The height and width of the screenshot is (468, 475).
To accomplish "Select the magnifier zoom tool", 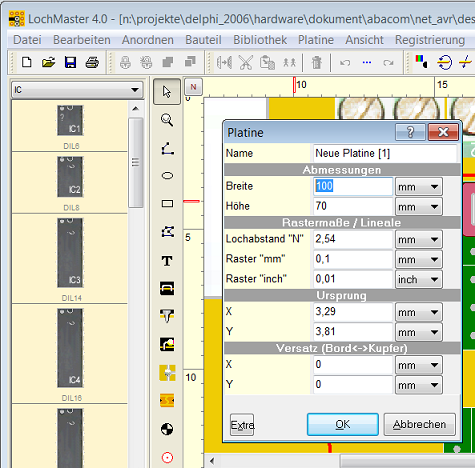I will point(167,120).
